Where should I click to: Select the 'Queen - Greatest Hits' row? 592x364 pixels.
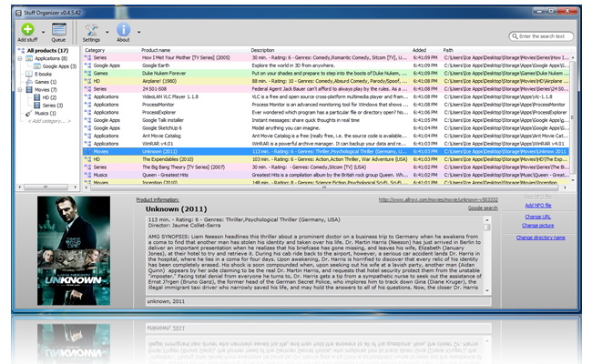[x=326, y=175]
